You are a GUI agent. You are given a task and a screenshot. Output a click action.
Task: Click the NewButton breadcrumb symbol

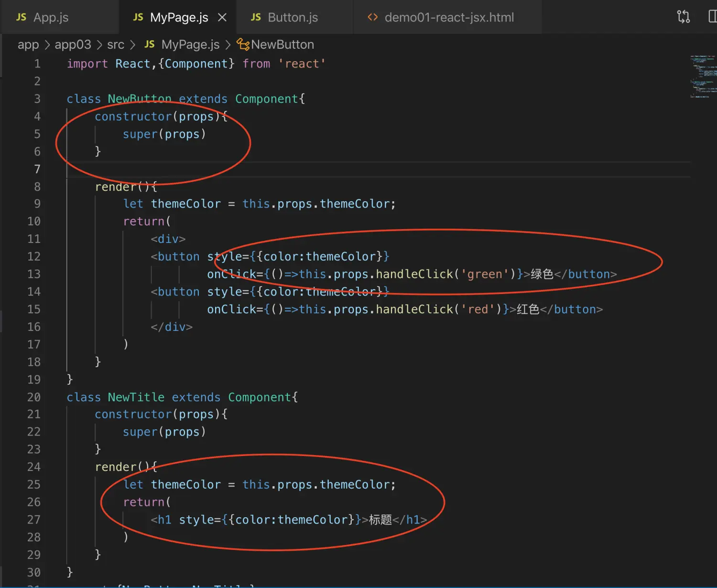click(282, 44)
